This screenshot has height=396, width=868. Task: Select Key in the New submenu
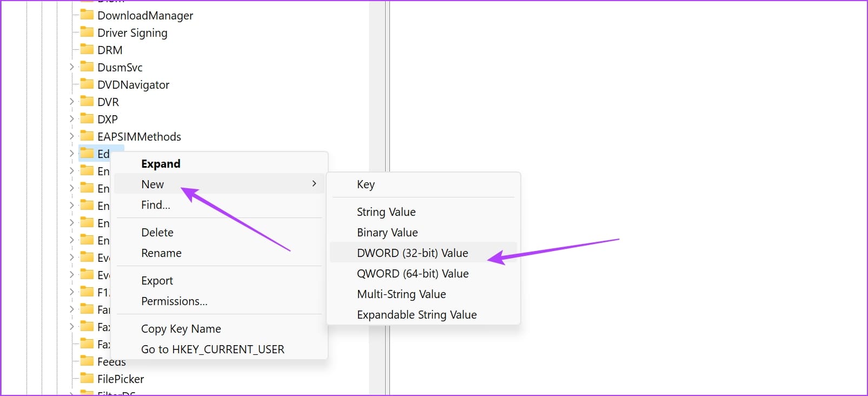tap(366, 184)
